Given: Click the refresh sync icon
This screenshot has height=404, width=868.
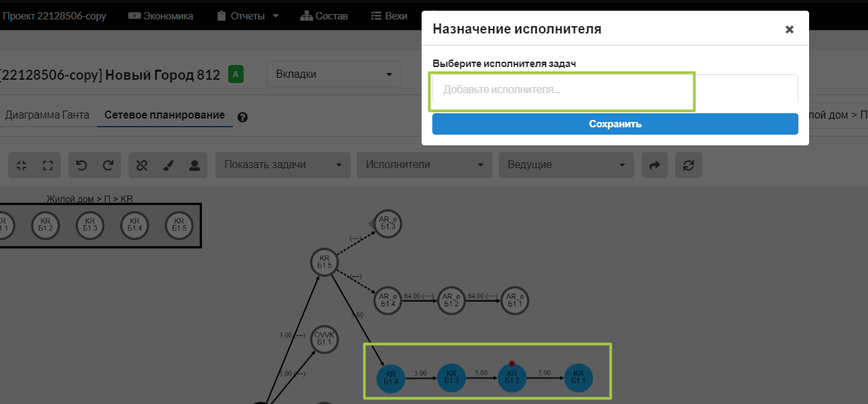Looking at the screenshot, I should coord(689,165).
